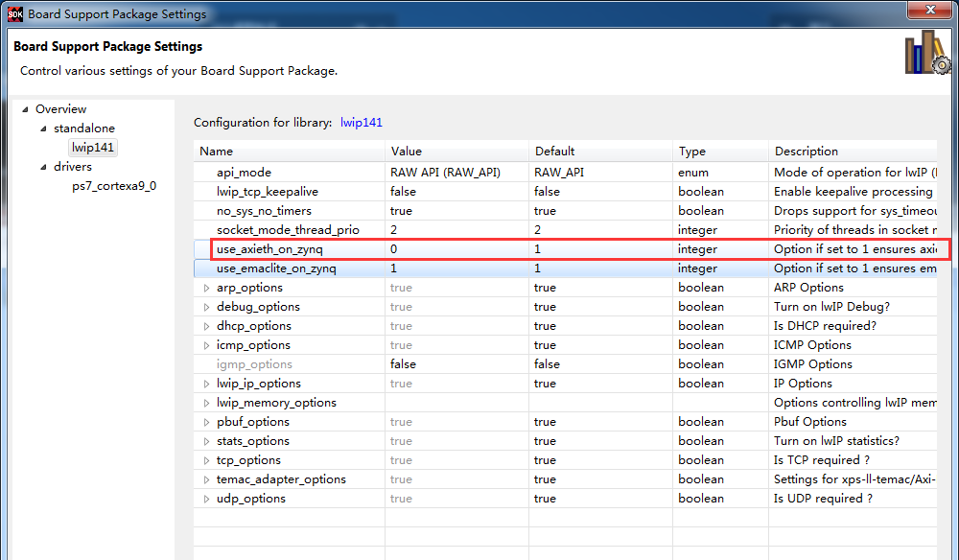Select the api_mode name cell

[244, 173]
